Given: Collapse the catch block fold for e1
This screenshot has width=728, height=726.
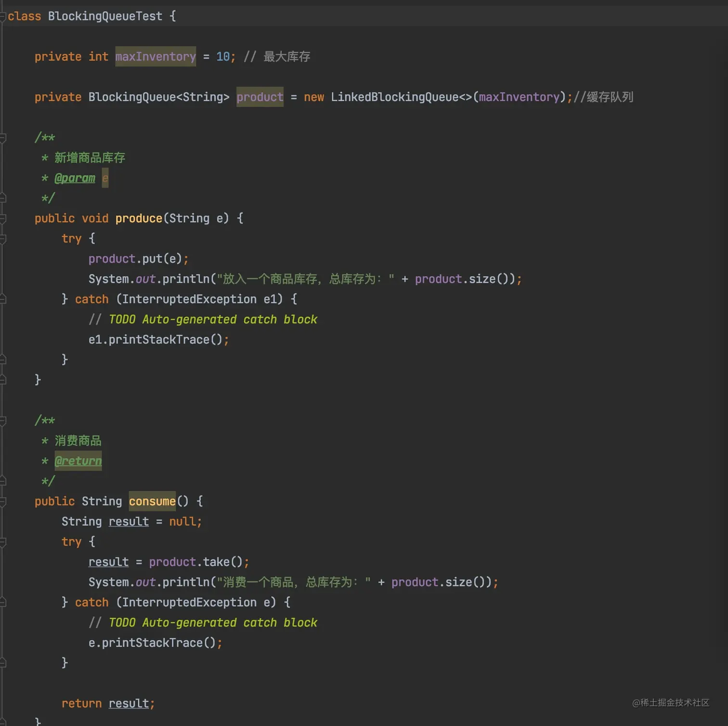Looking at the screenshot, I should click(x=2, y=300).
